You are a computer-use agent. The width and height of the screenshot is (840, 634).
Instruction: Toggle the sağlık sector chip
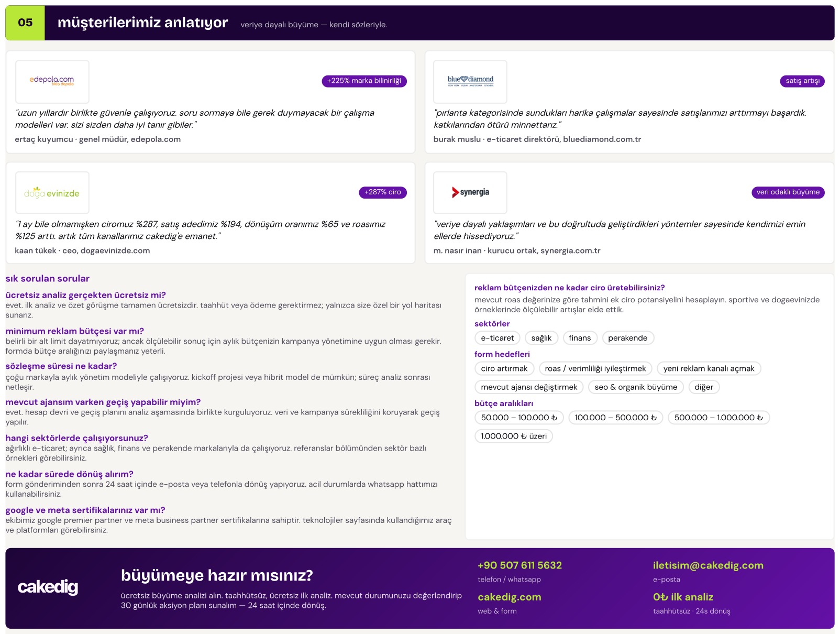coord(541,338)
